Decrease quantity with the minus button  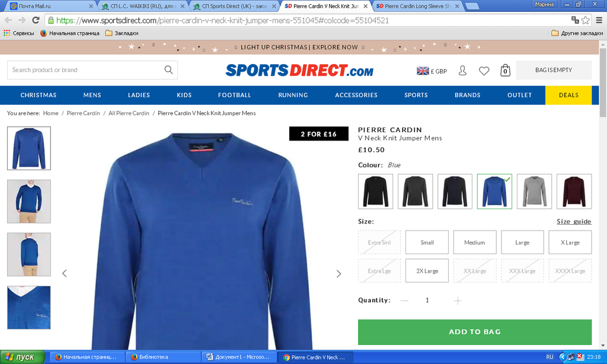pyautogui.click(x=404, y=301)
